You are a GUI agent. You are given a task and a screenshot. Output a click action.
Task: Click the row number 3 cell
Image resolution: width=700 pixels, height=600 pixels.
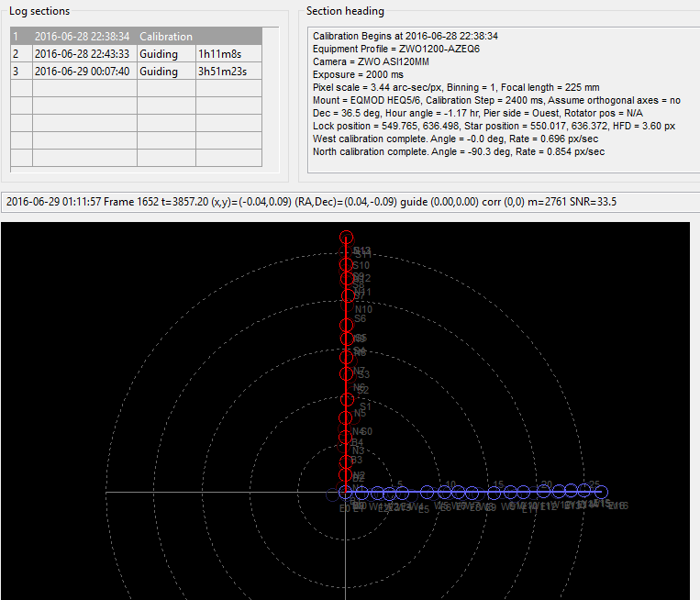(x=21, y=72)
